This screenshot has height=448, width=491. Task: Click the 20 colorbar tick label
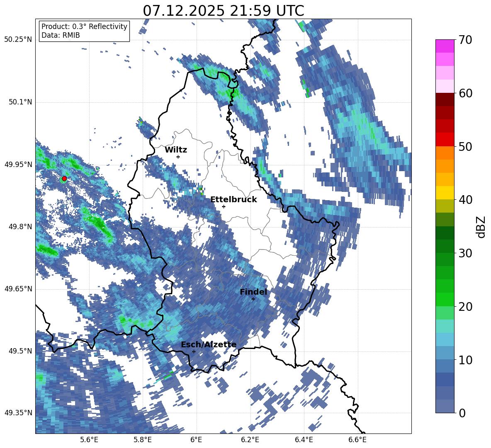465,307
